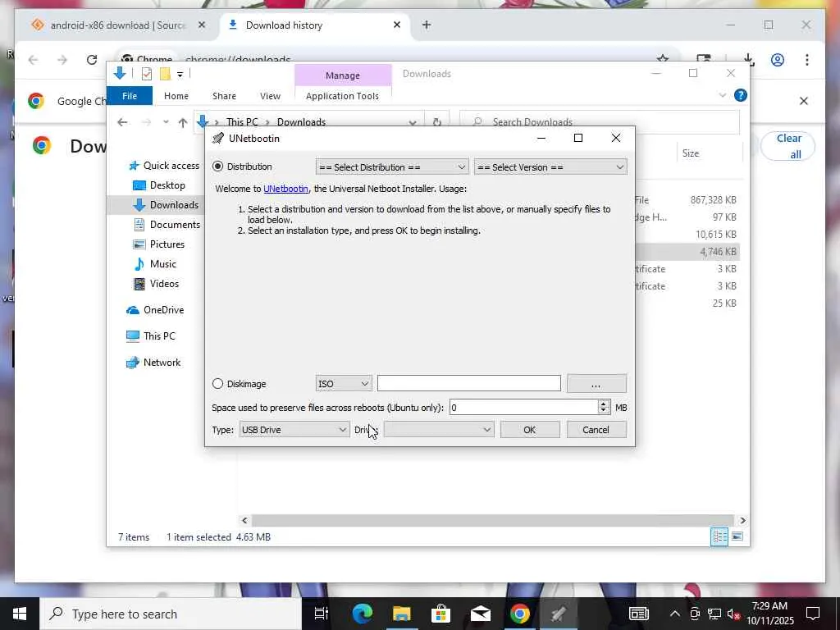Select Downloads in navigation pane

[x=167, y=204]
